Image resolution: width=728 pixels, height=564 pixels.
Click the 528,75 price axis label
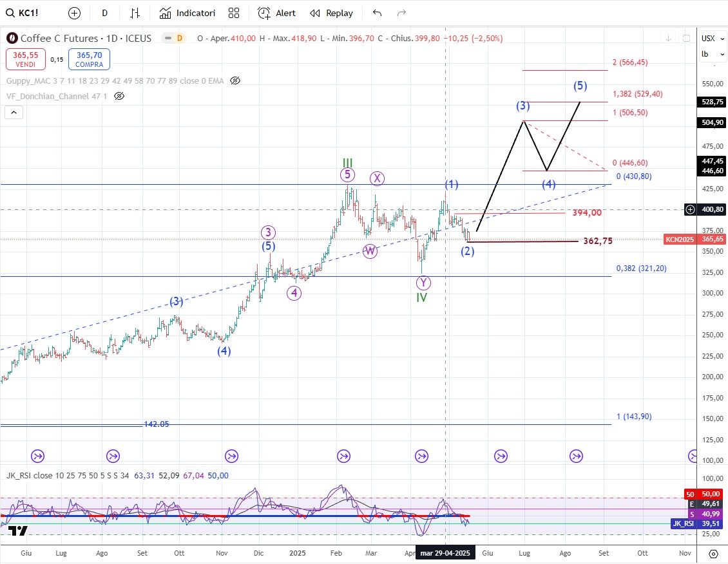tap(712, 102)
